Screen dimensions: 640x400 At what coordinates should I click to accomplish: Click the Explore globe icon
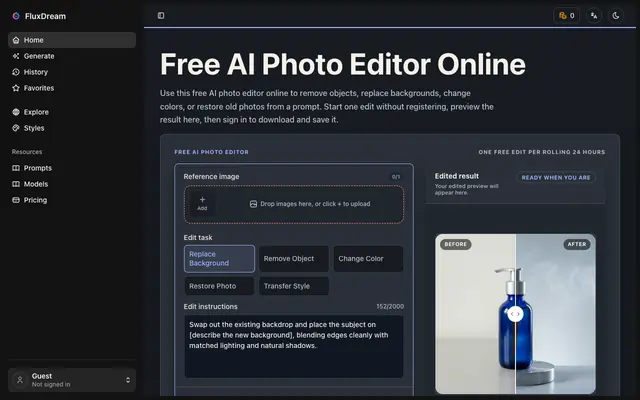(x=16, y=112)
